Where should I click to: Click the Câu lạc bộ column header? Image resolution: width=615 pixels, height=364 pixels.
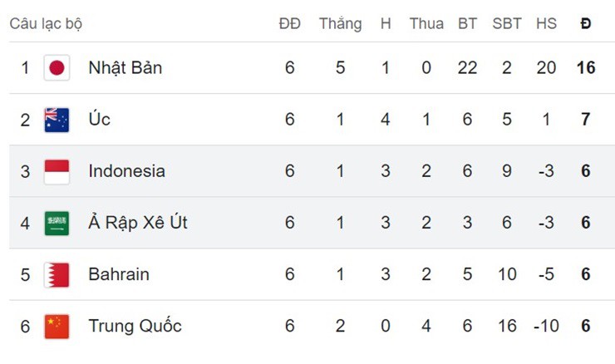pyautogui.click(x=46, y=24)
